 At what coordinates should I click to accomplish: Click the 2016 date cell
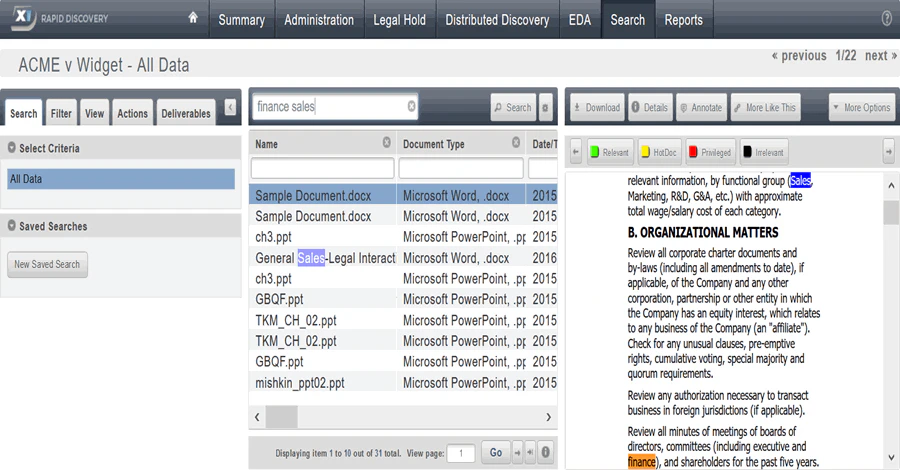point(544,258)
